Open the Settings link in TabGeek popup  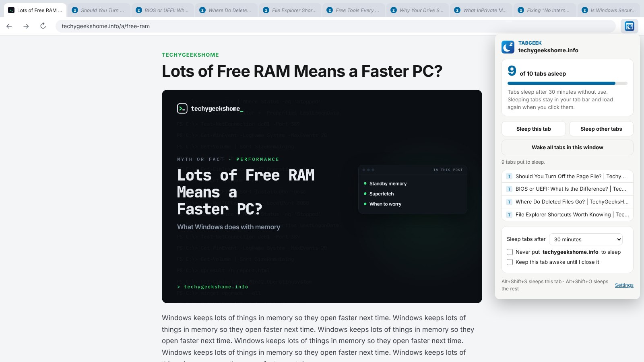click(x=624, y=285)
